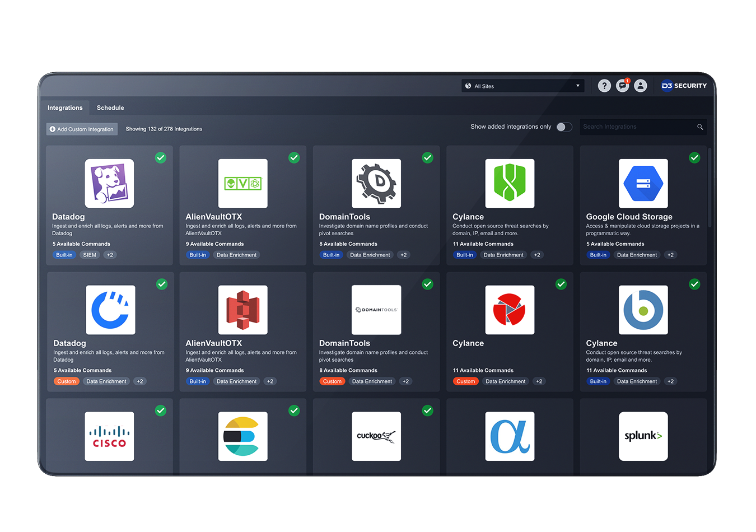756x532 pixels.
Task: Open the Cuckoo logo tile
Action: (376, 436)
